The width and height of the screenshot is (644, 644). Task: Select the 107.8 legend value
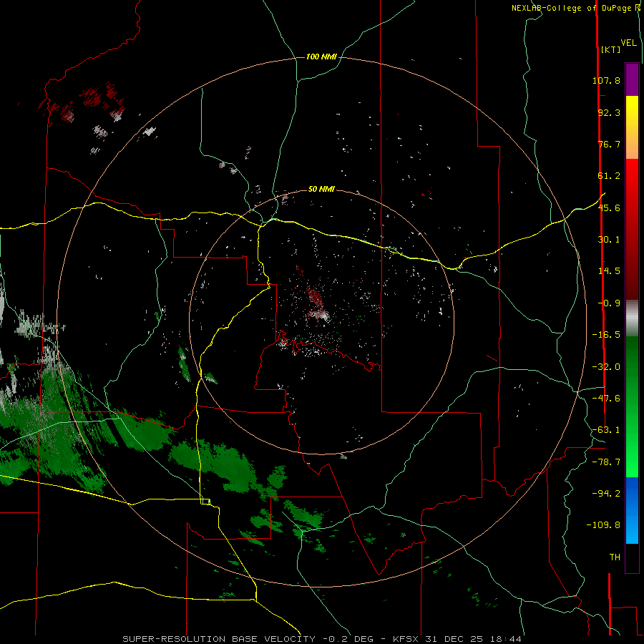(x=606, y=80)
